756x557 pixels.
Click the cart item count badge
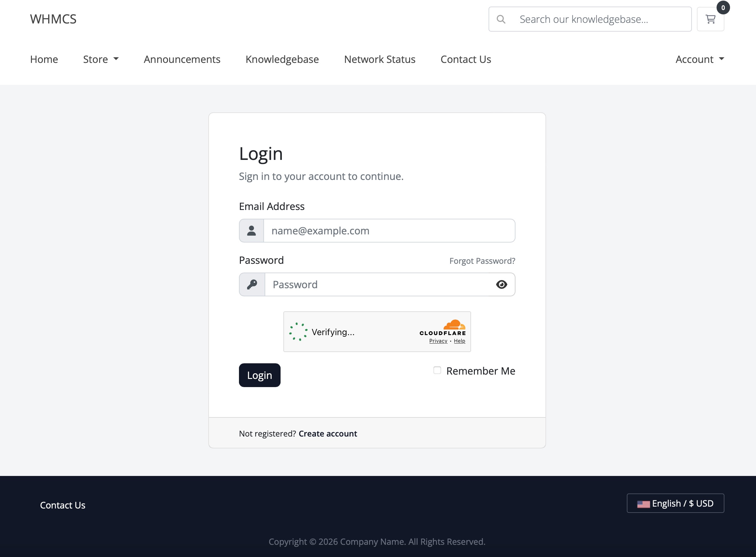click(x=723, y=8)
